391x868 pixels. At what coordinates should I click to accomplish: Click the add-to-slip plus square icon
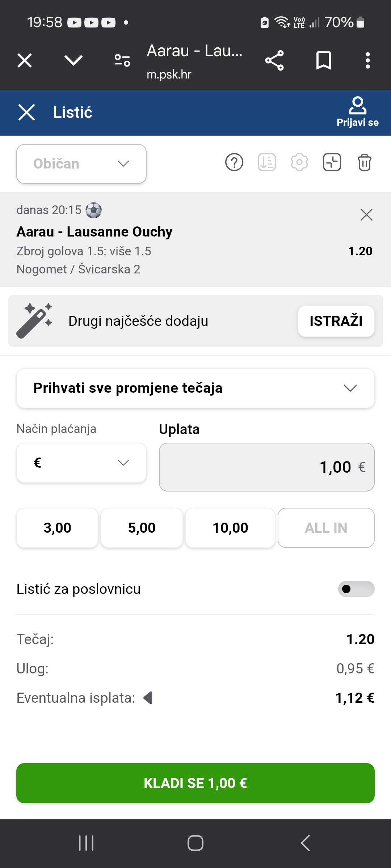[x=332, y=162]
